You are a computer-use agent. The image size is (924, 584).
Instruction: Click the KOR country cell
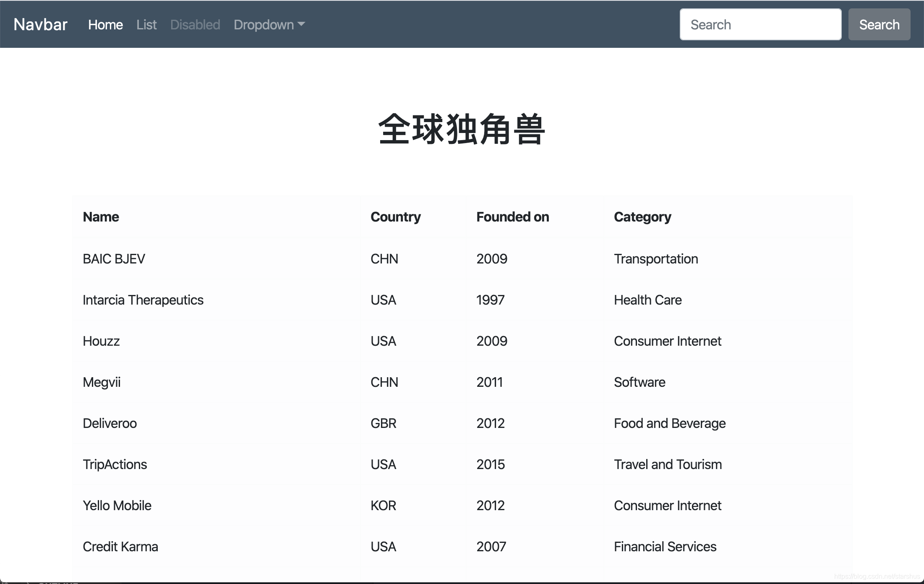pos(383,506)
